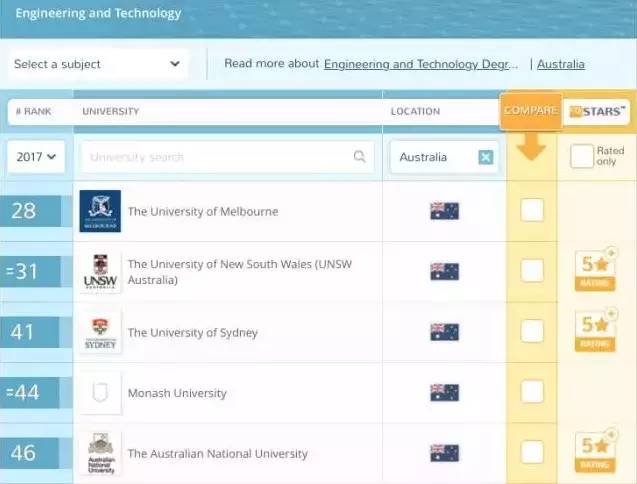Viewport: 637px width, 484px height.
Task: Open The Australian National University link
Action: 218,454
